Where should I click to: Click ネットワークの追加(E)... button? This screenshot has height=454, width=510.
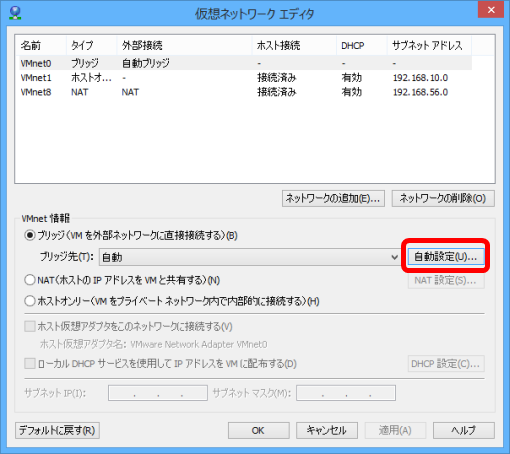point(333,198)
